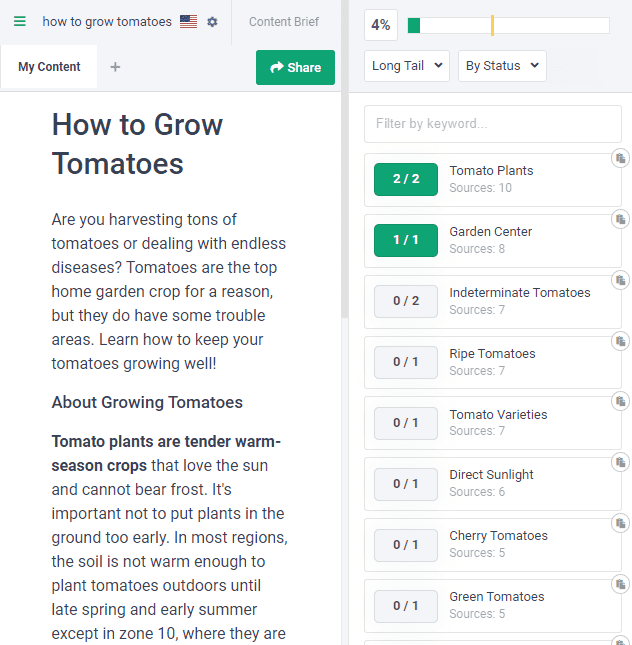Add a new content tab with plus icon

click(115, 67)
